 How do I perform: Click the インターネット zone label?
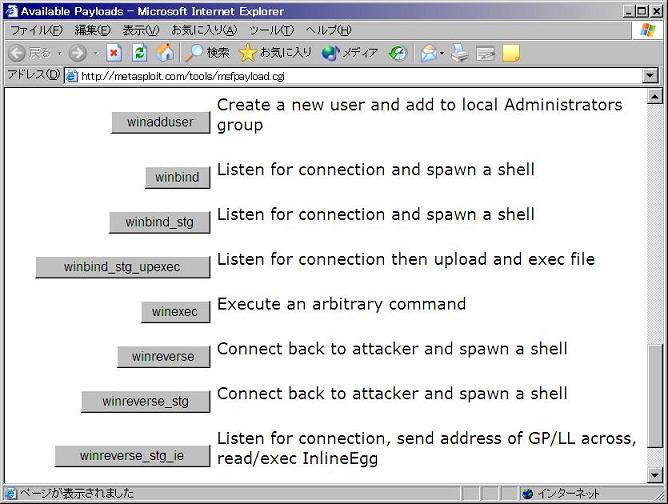tap(567, 494)
